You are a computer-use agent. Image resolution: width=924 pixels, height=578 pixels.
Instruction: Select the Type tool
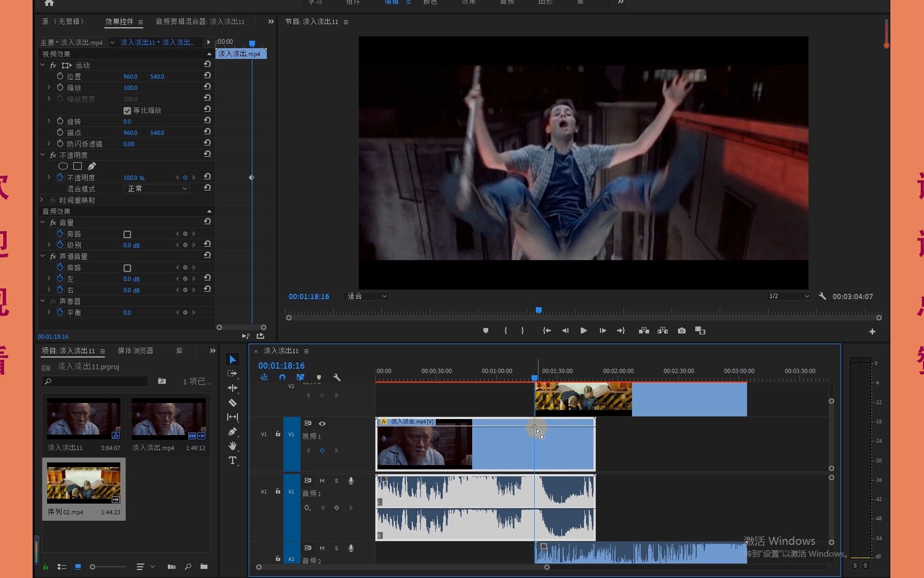click(233, 460)
